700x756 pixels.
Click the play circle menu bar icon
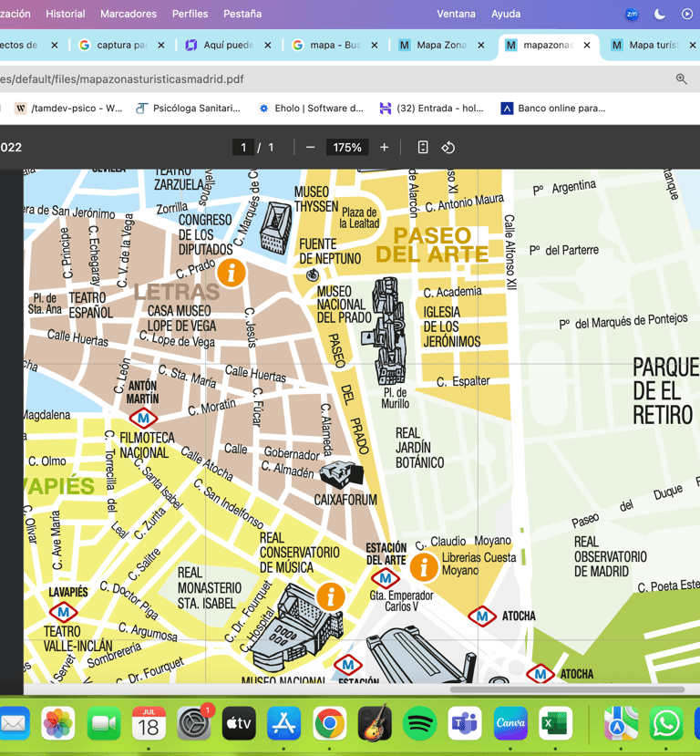click(x=687, y=14)
